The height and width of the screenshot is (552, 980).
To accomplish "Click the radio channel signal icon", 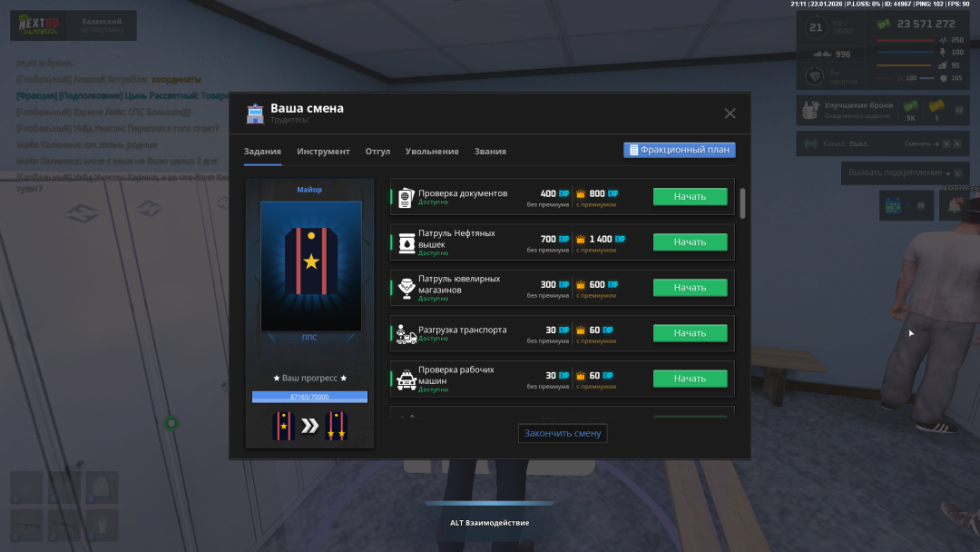I will pyautogui.click(x=810, y=143).
